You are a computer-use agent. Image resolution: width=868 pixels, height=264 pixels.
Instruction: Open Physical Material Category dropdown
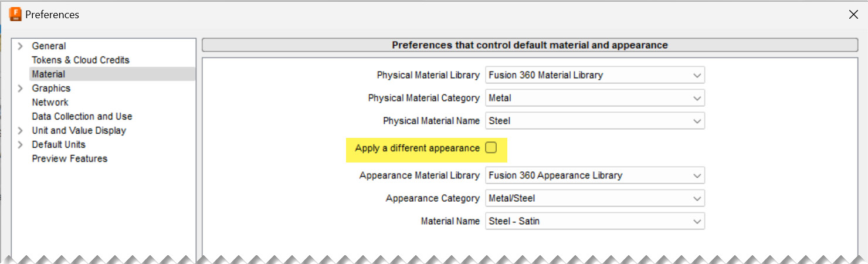point(595,98)
